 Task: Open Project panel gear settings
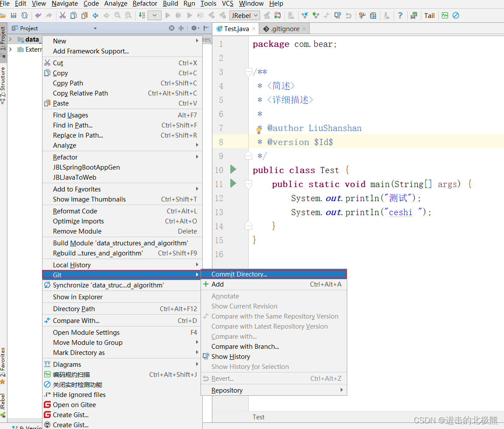(195, 28)
